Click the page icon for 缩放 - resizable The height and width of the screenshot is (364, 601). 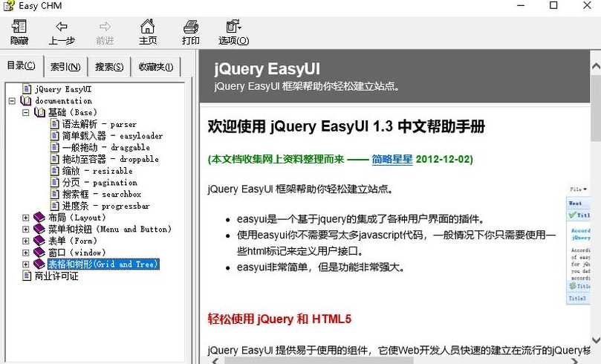coord(55,171)
